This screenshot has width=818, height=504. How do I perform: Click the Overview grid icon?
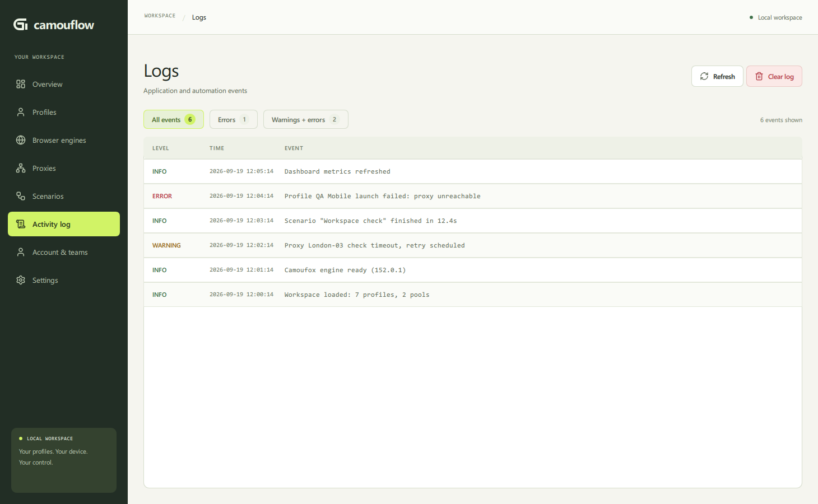(x=21, y=84)
